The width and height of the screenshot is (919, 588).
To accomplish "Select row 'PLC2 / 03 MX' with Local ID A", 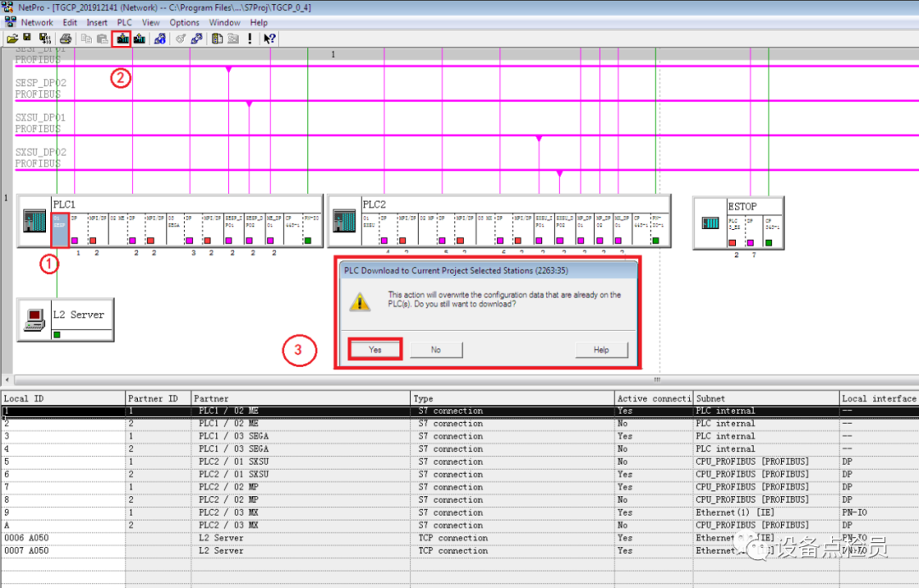I will coord(459,525).
